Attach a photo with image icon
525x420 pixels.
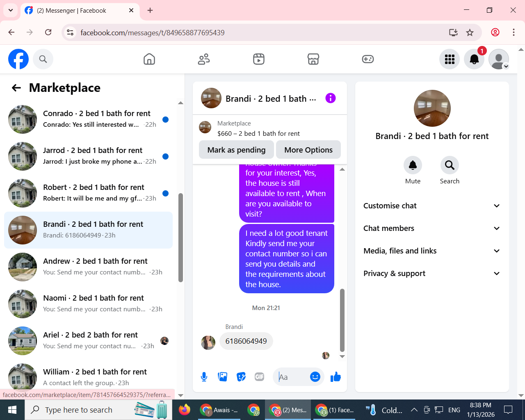(x=222, y=377)
